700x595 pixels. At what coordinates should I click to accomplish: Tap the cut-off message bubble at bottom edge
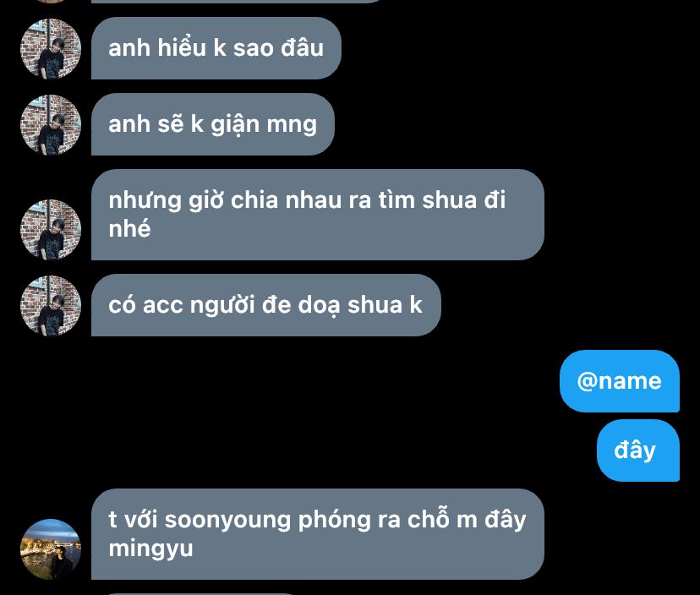pos(199,593)
